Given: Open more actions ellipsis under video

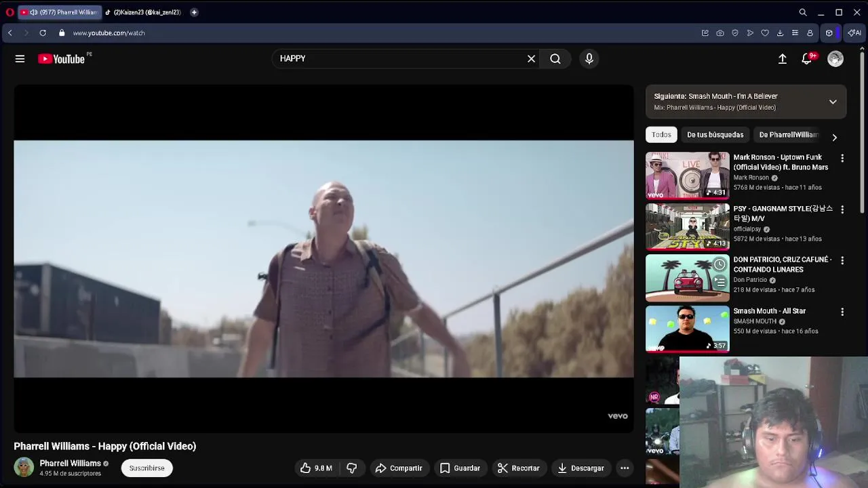Looking at the screenshot, I should pos(625,468).
